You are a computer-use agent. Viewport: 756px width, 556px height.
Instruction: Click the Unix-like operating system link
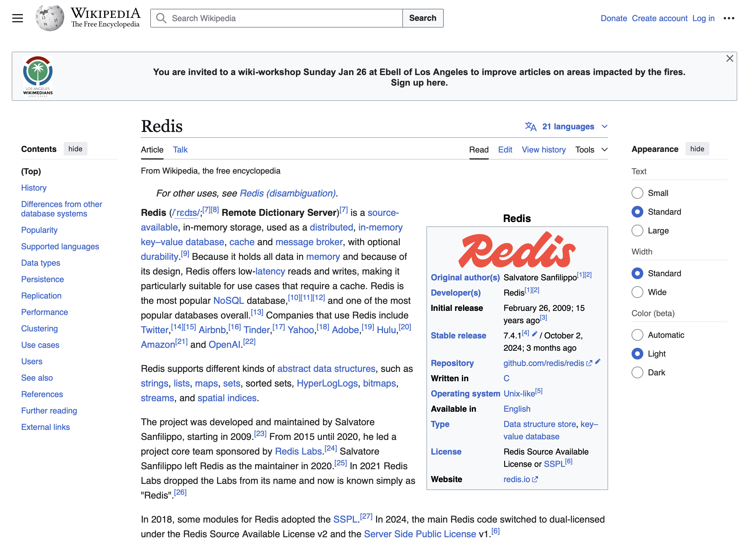tap(519, 394)
